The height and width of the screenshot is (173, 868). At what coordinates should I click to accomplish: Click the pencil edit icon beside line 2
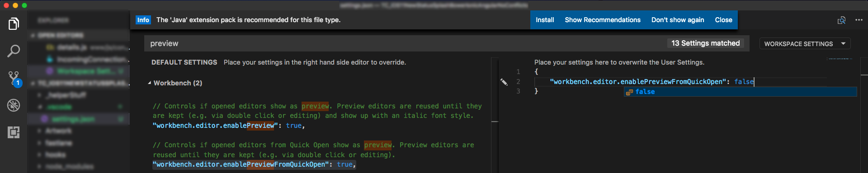pyautogui.click(x=504, y=82)
